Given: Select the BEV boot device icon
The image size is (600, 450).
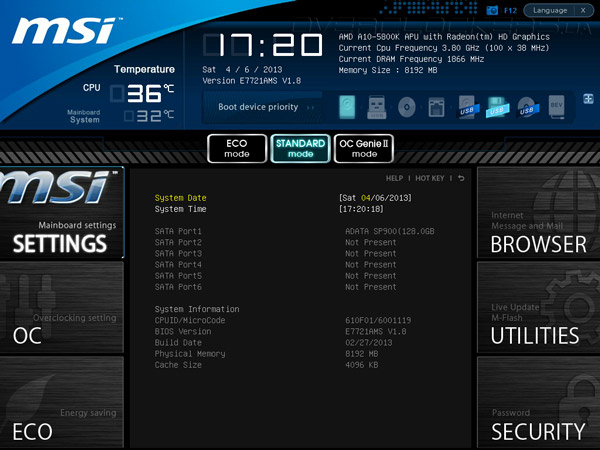Looking at the screenshot, I should [x=556, y=107].
